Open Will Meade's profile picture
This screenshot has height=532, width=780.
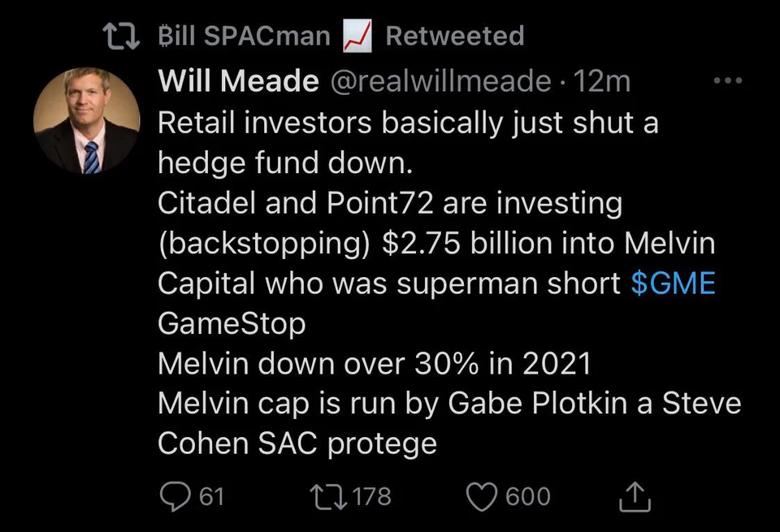click(x=86, y=121)
